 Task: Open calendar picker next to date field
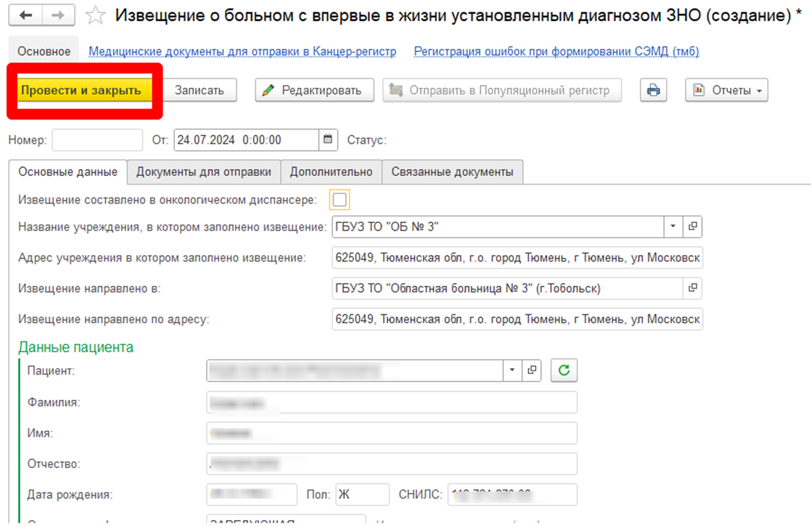tap(328, 139)
